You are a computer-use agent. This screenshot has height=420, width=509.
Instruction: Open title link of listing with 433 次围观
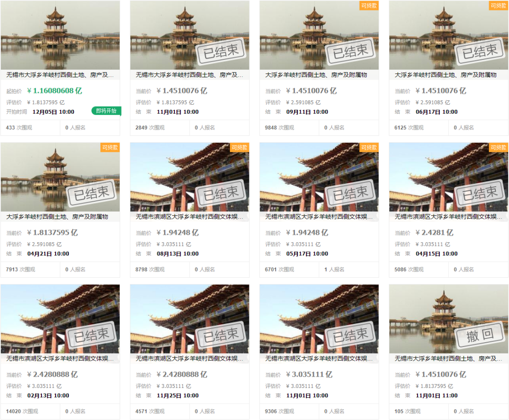point(60,75)
